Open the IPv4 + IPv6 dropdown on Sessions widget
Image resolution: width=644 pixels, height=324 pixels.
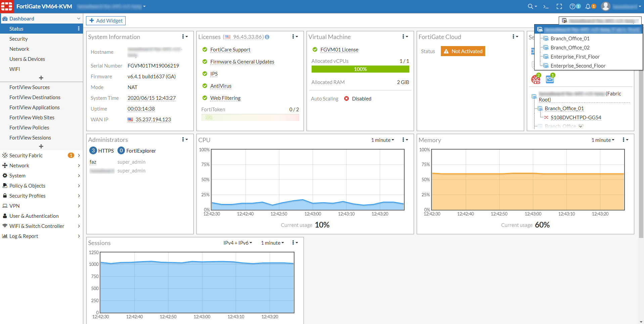tap(237, 243)
